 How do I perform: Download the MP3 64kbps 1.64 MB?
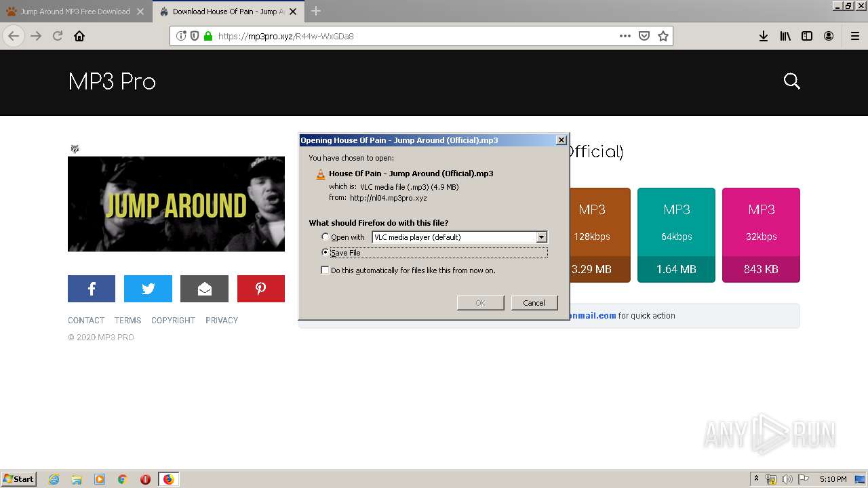[x=676, y=235]
